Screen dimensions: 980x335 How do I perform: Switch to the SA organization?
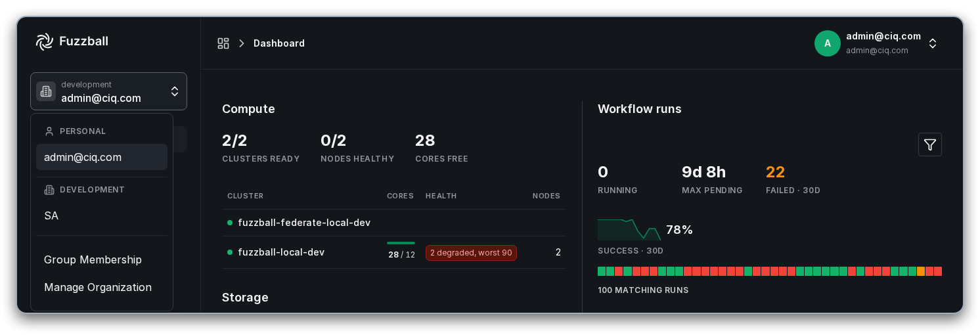(102, 215)
